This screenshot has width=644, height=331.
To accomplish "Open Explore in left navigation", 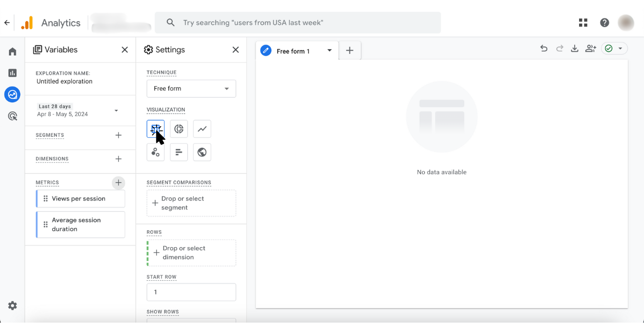I will 12,94.
